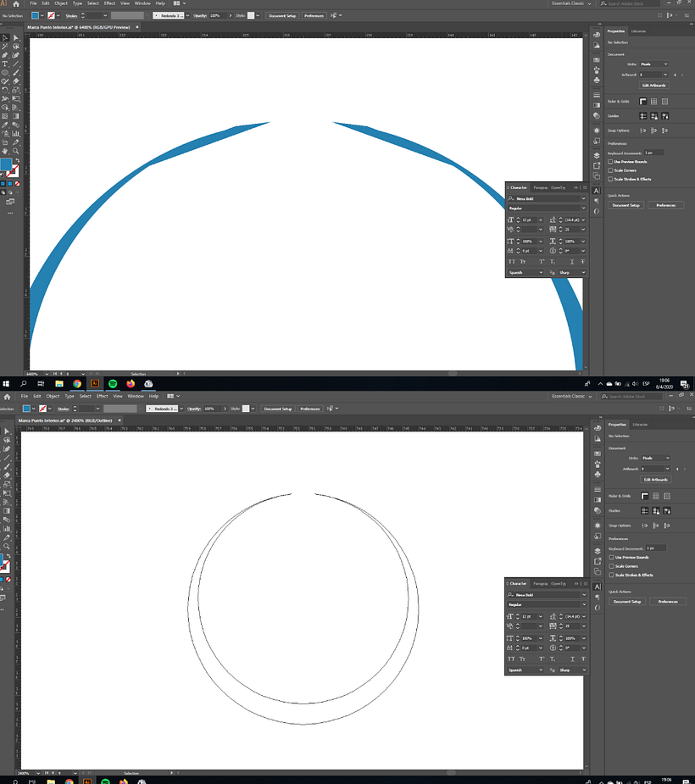Check the Scale Corners option
The height and width of the screenshot is (784, 695).
pos(609,170)
